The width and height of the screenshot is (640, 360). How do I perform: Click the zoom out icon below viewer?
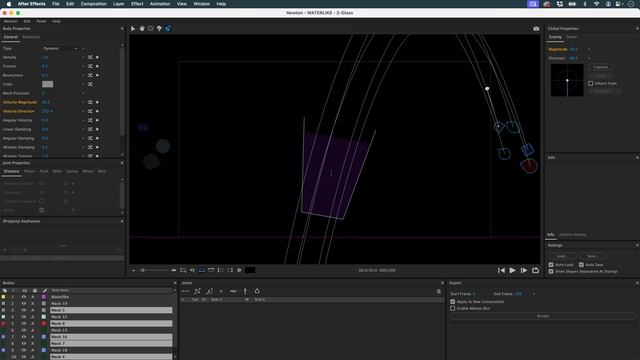(133, 270)
